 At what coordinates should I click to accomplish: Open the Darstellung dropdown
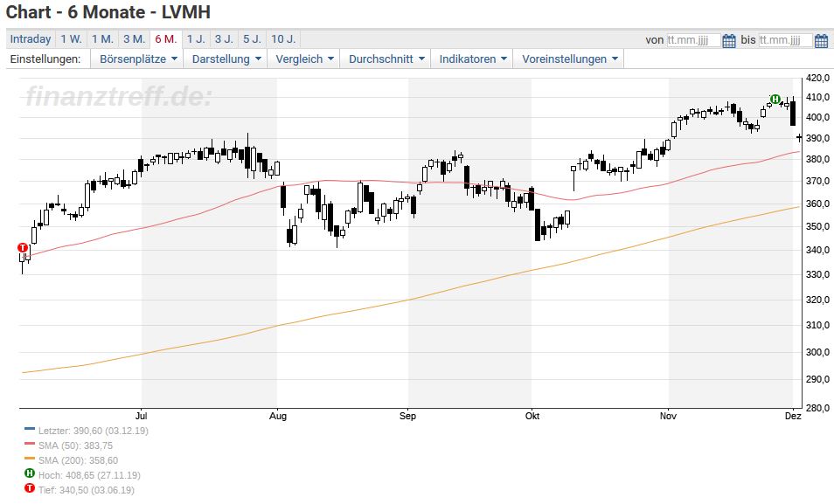pyautogui.click(x=226, y=59)
